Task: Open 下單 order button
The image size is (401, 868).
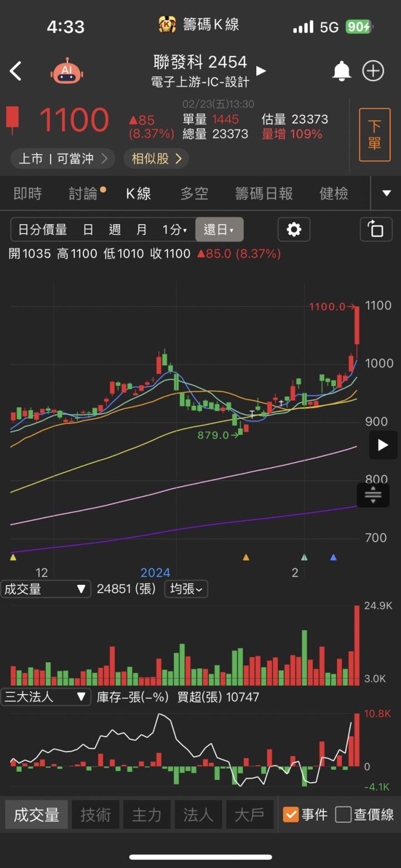Action: pos(375,134)
